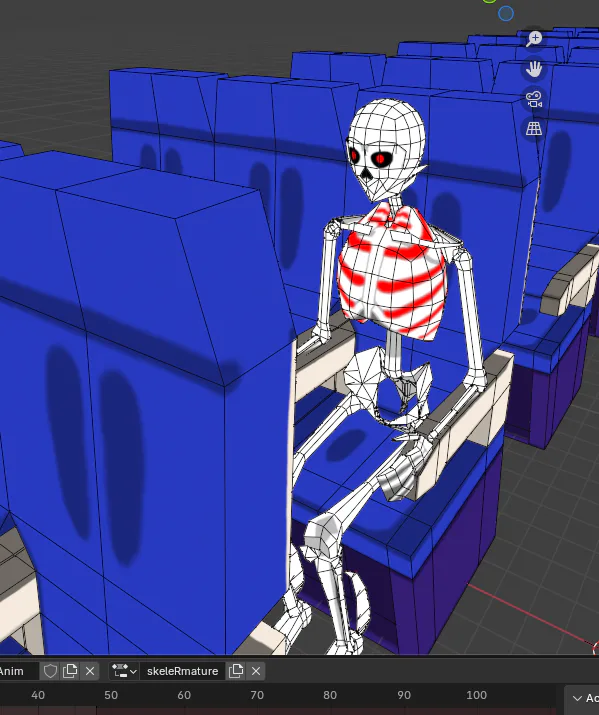Screen dimensions: 599x715
Task: Click the blue axis circle on navigation gizmo
Action: click(506, 14)
